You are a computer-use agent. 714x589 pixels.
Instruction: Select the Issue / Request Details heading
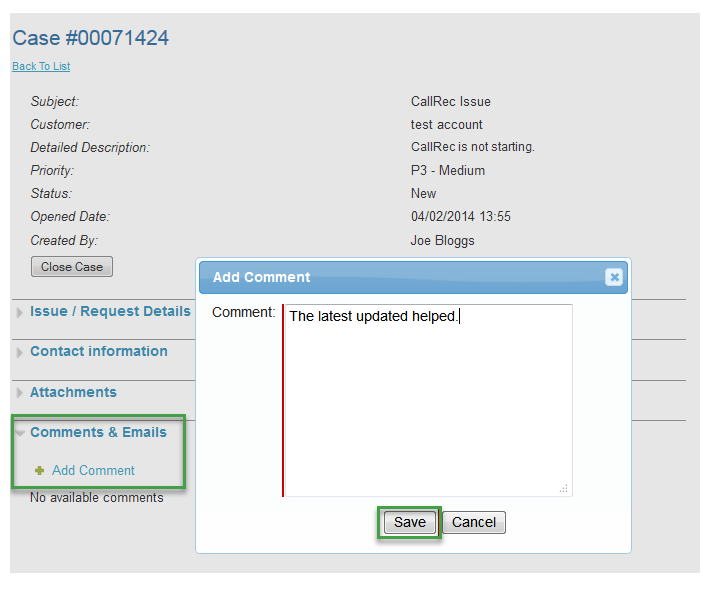(110, 312)
